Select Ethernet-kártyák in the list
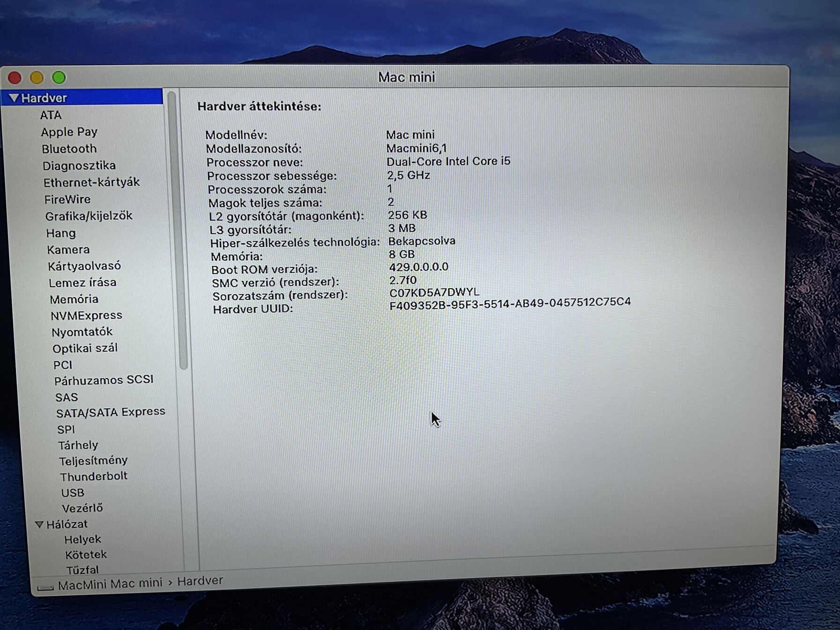 coord(91,182)
